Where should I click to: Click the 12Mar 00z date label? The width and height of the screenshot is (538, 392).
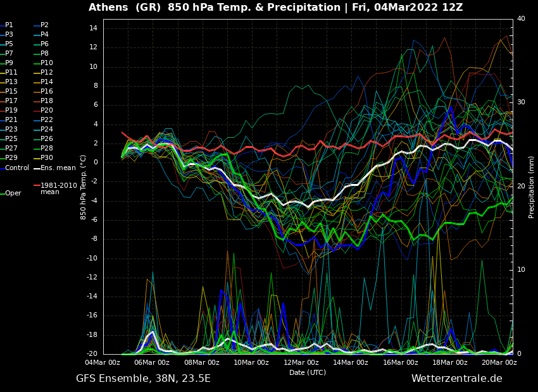(x=301, y=362)
